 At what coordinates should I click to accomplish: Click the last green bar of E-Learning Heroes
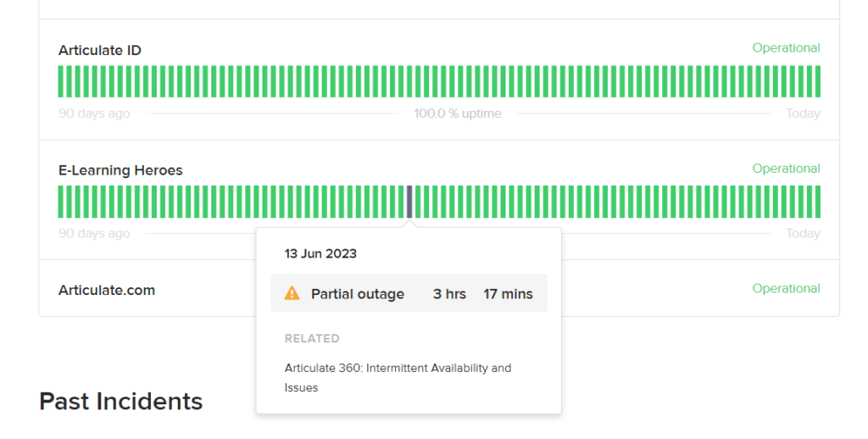pyautogui.click(x=818, y=202)
